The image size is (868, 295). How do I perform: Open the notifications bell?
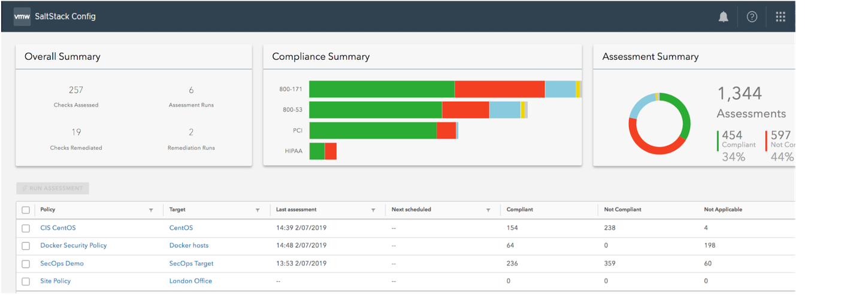tap(724, 17)
